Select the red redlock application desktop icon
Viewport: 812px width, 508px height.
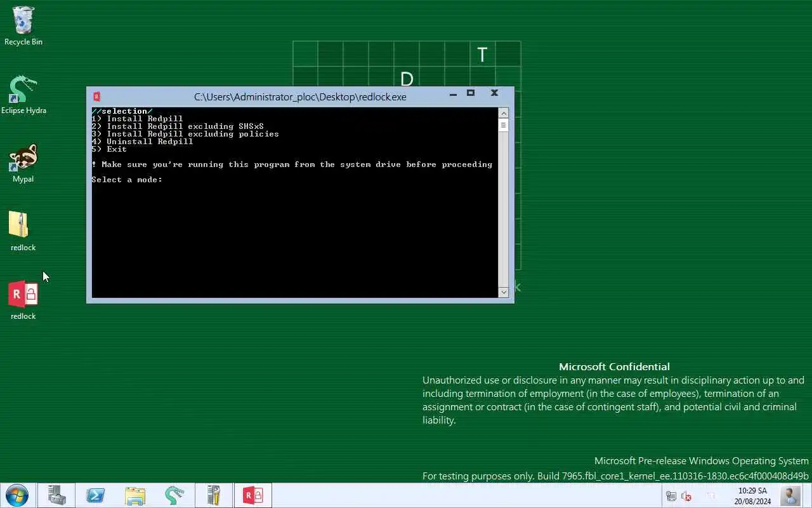23,300
